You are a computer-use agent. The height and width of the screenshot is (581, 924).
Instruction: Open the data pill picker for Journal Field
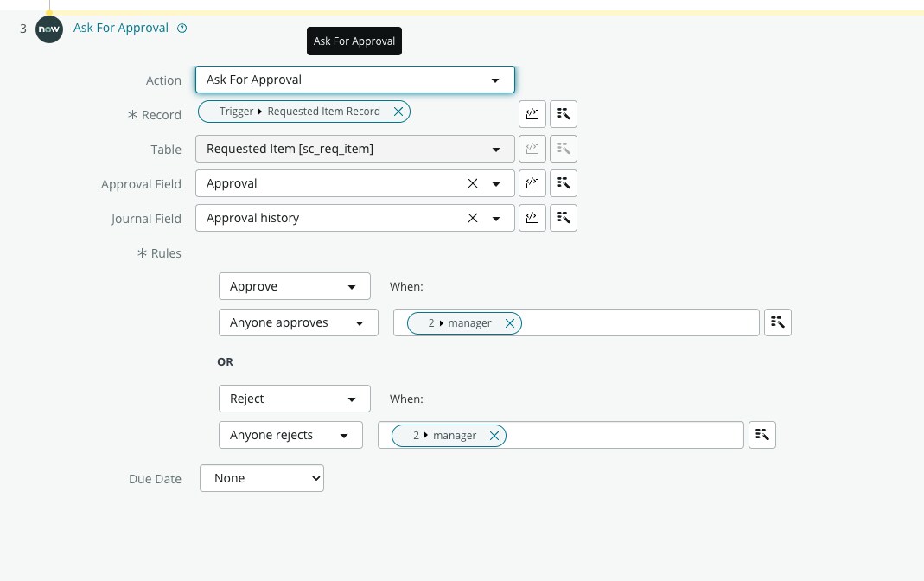[x=563, y=217]
